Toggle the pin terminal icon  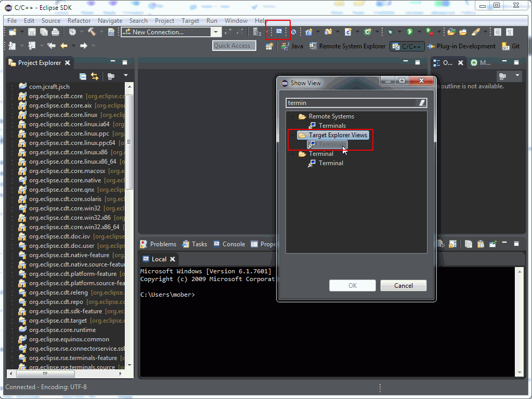[492, 244]
